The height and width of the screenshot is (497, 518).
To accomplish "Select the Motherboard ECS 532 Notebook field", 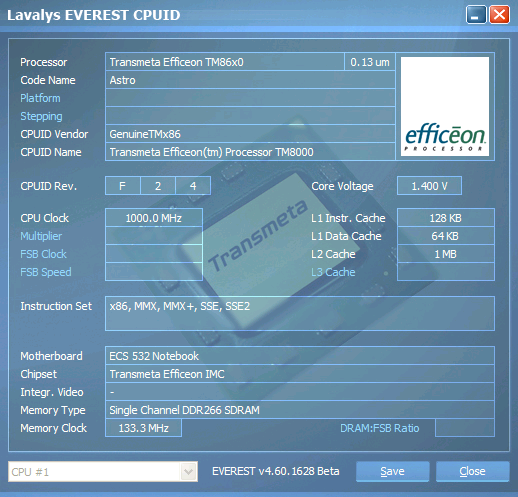I will [300, 356].
